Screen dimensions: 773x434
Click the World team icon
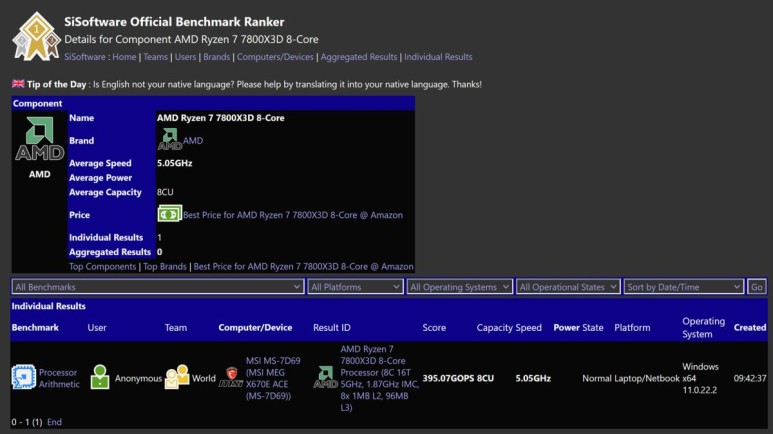(x=176, y=378)
